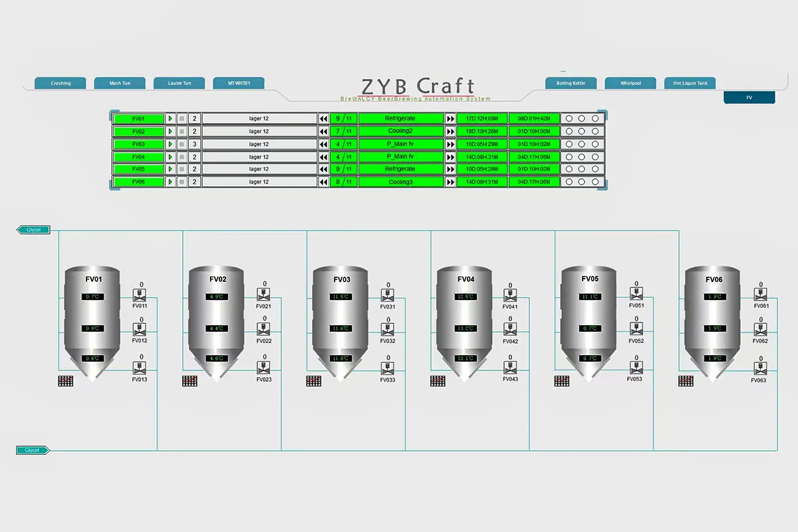The image size is (798, 532).
Task: Open the Crushing tab
Action: click(x=61, y=83)
